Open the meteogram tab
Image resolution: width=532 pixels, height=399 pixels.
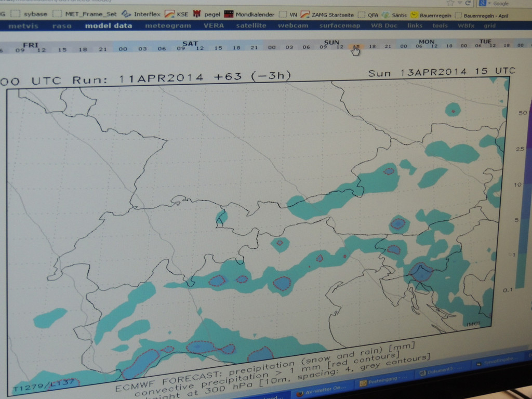[x=168, y=25]
